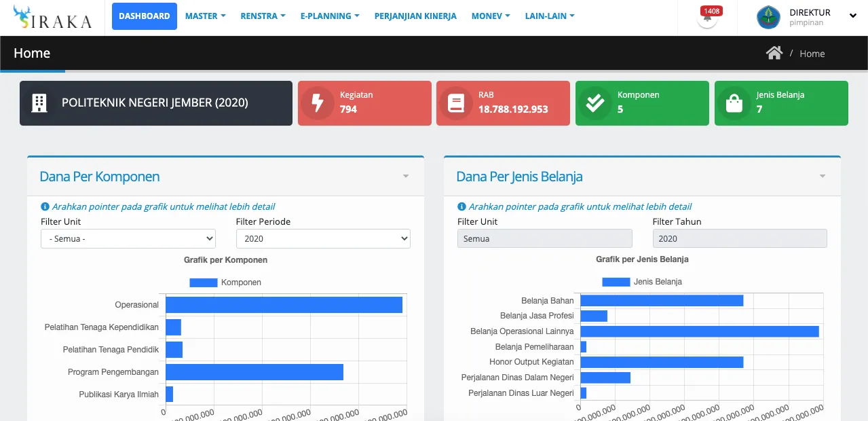Click the building icon beside Politeknik Negeri Jember
This screenshot has width=868, height=421.
click(39, 103)
